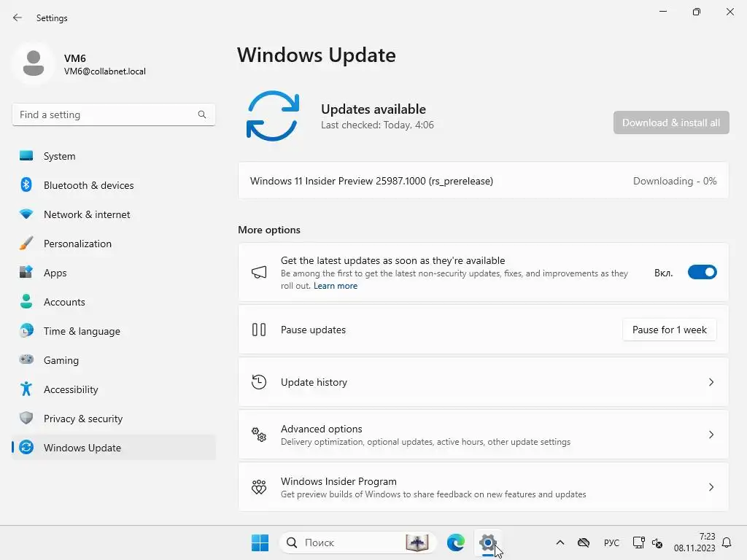747x560 pixels.
Task: Show hidden tray icons with the up caret
Action: [x=560, y=542]
